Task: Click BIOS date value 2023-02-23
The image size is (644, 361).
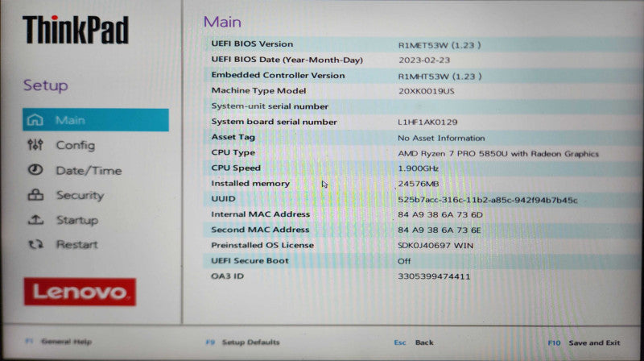Action: coord(424,60)
